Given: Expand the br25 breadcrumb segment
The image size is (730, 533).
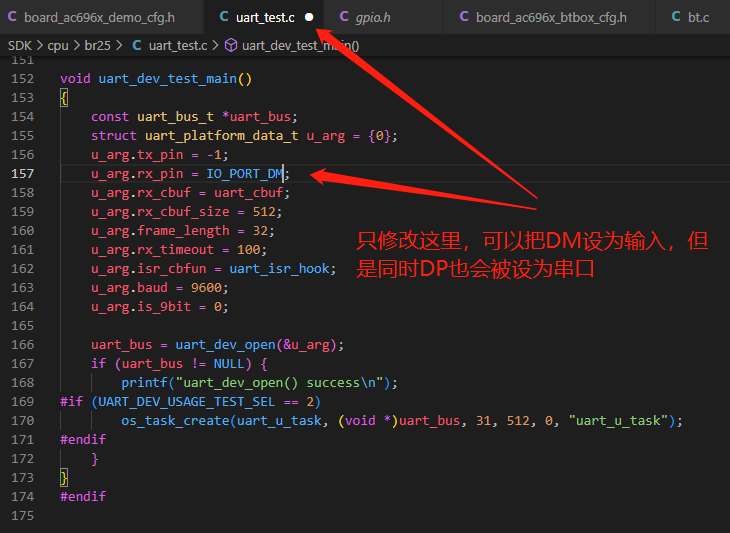Looking at the screenshot, I should 97,46.
